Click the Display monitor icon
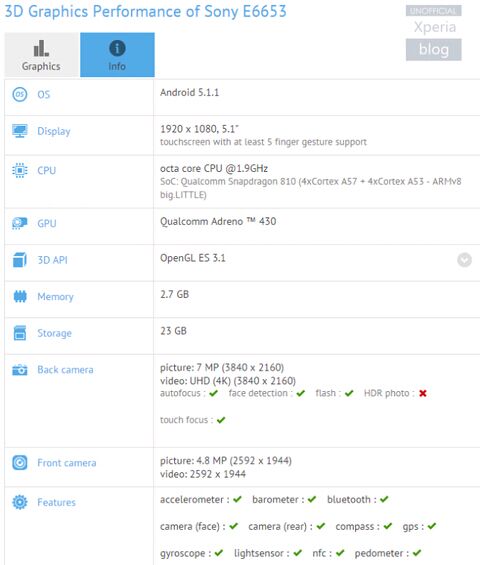Screen dimensions: 480x565 pyautogui.click(x=20, y=131)
